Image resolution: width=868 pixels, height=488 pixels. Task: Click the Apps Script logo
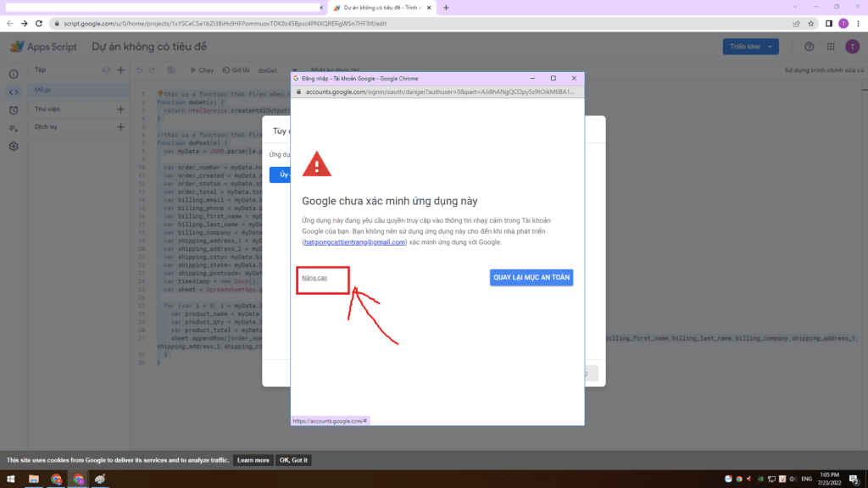tap(44, 47)
